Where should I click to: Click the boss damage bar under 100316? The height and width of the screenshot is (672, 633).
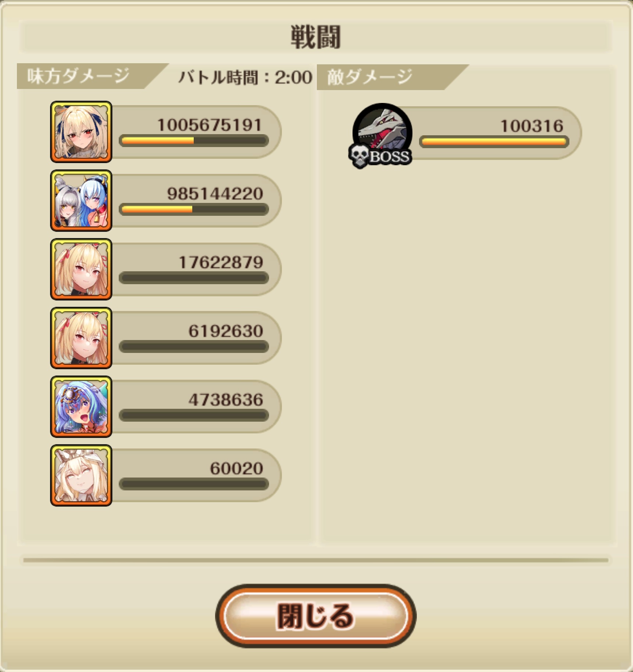point(494,142)
